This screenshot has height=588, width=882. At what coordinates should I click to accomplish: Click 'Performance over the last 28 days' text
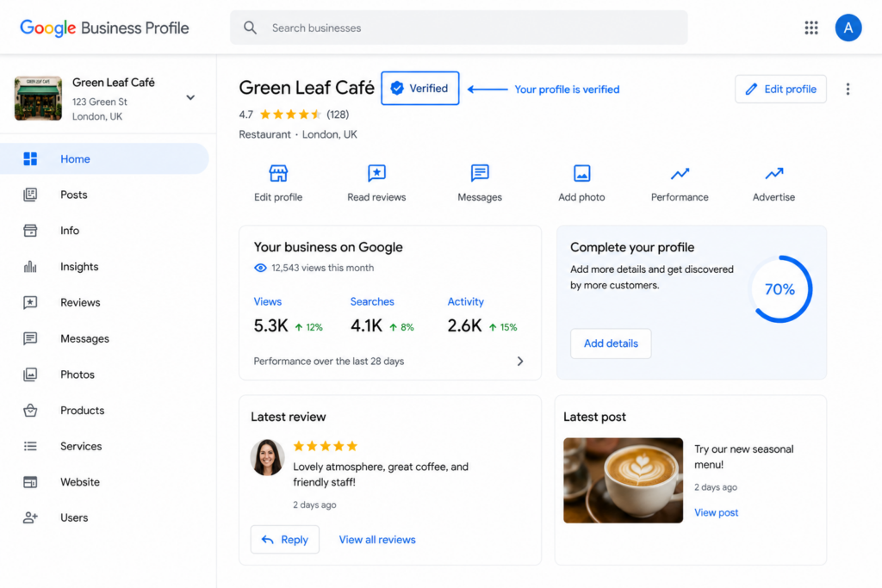[329, 362]
